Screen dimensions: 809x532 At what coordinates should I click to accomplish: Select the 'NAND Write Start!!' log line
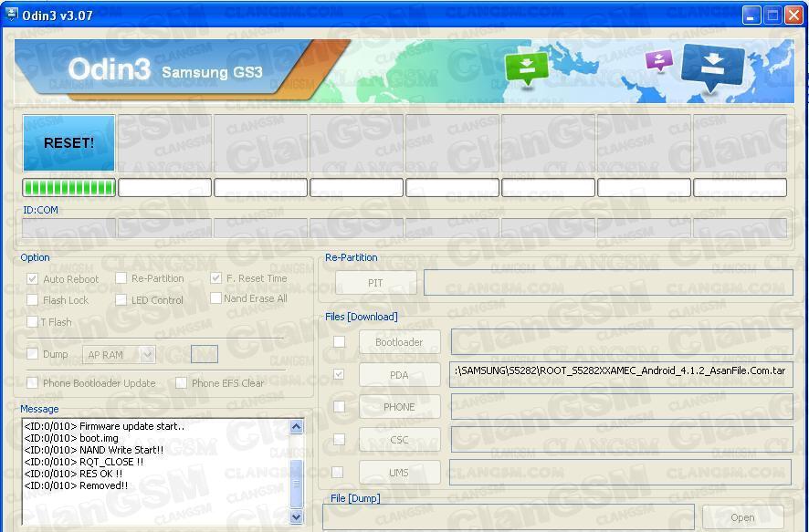[94, 450]
